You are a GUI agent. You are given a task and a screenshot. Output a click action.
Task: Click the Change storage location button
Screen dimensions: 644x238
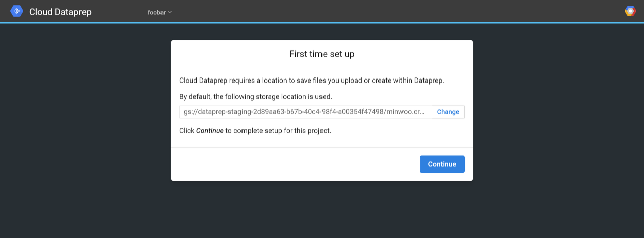pyautogui.click(x=448, y=112)
